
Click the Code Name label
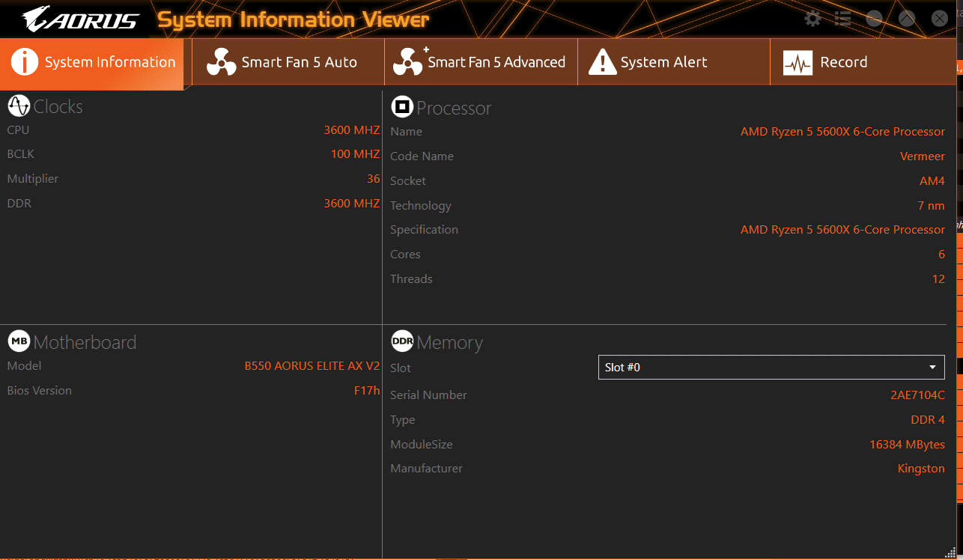click(422, 156)
